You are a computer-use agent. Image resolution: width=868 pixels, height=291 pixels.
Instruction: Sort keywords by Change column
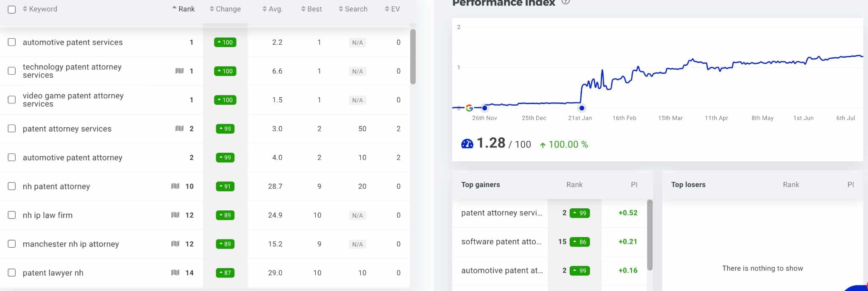click(x=225, y=9)
